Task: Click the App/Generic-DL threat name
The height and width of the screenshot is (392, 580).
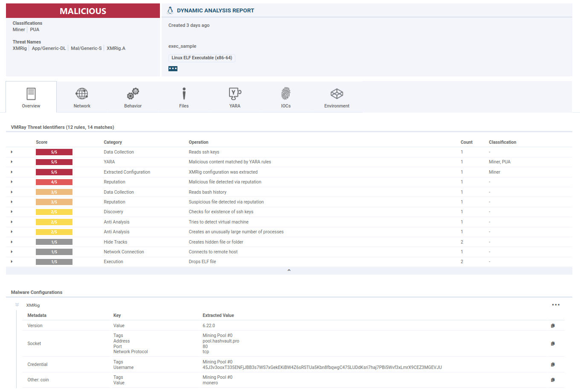Action: tap(49, 48)
